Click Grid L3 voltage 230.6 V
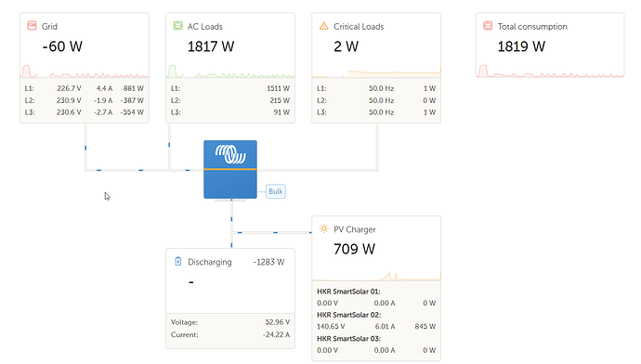 pos(69,112)
